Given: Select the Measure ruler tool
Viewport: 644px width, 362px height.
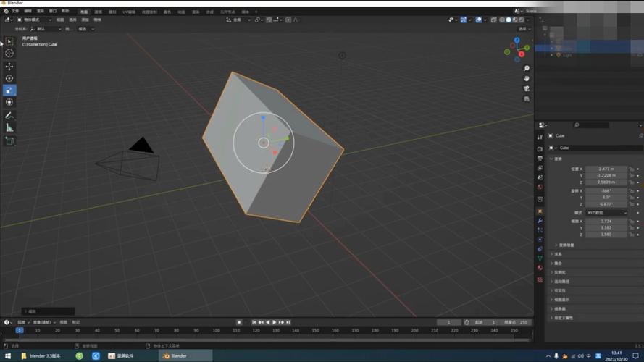Looking at the screenshot, I should tap(9, 127).
